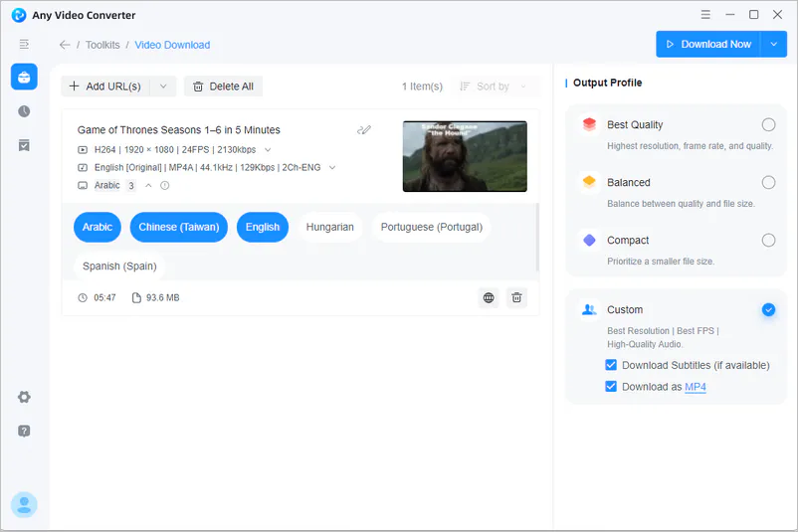798x532 pixels.
Task: Click the MP4 format link
Action: 696,387
